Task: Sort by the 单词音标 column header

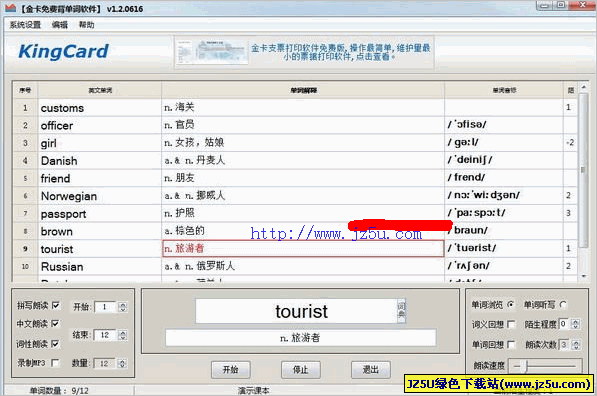Action: click(x=504, y=90)
